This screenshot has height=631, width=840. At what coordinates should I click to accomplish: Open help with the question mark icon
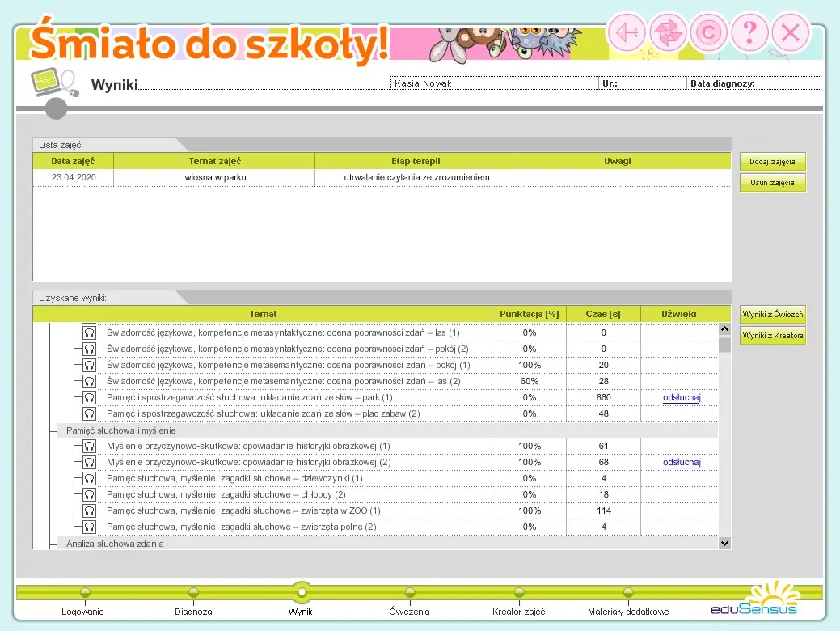(750, 32)
